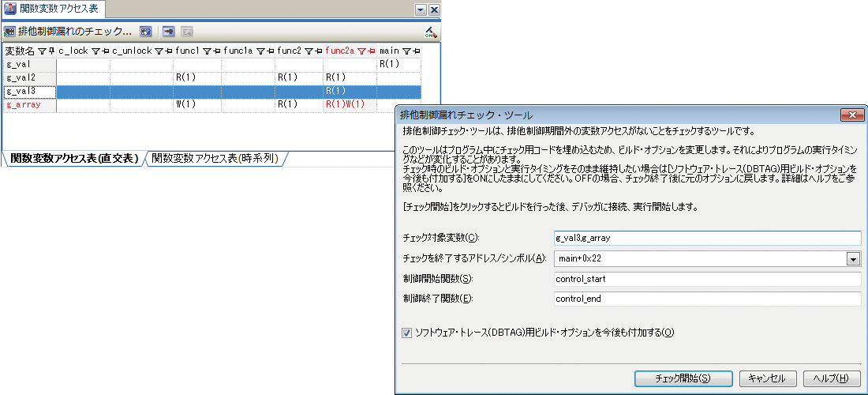
Task: Click the filter icon on func1 column
Action: coord(206,51)
